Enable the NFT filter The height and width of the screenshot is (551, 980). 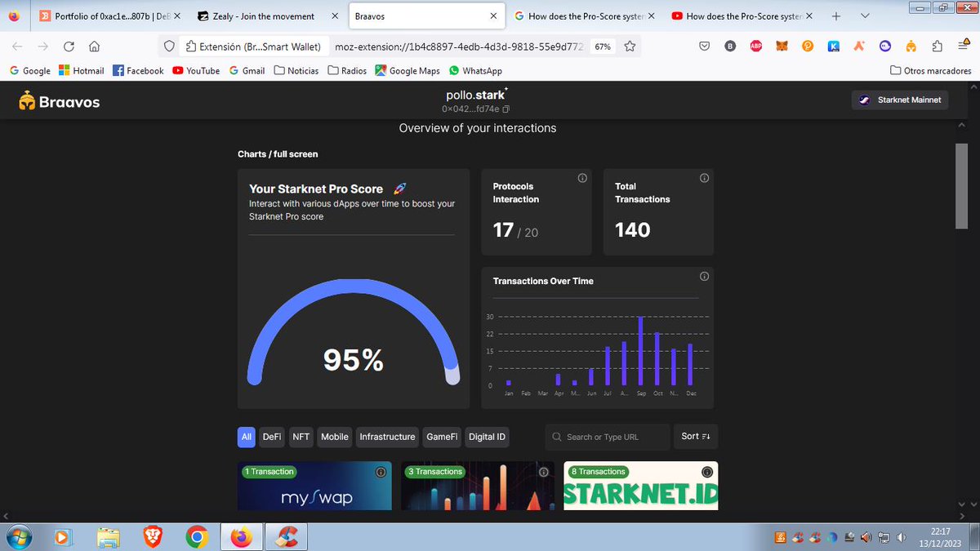click(301, 437)
